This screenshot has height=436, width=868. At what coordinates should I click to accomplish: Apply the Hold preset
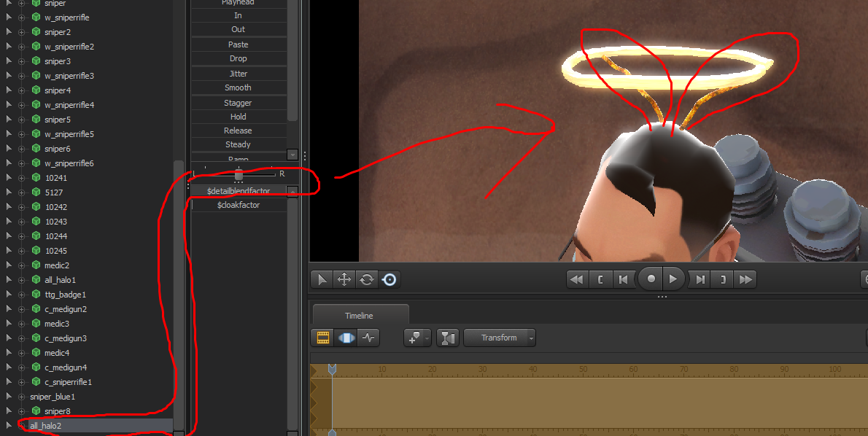(x=239, y=117)
